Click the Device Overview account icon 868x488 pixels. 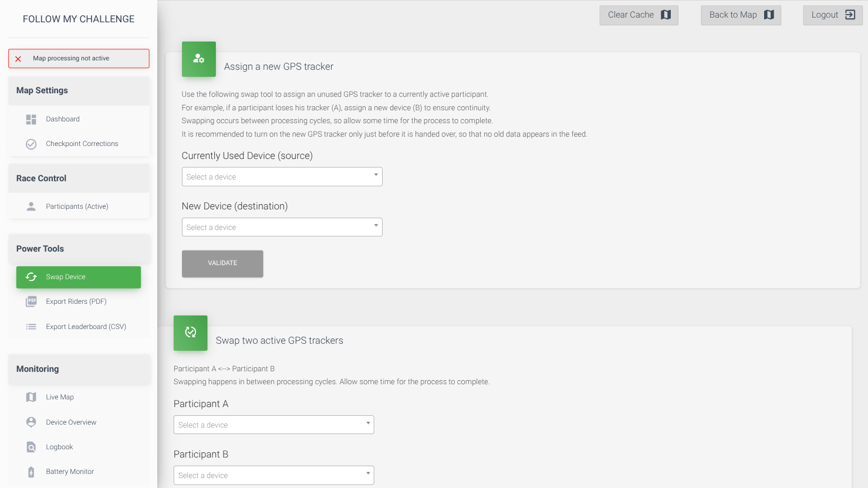31,422
